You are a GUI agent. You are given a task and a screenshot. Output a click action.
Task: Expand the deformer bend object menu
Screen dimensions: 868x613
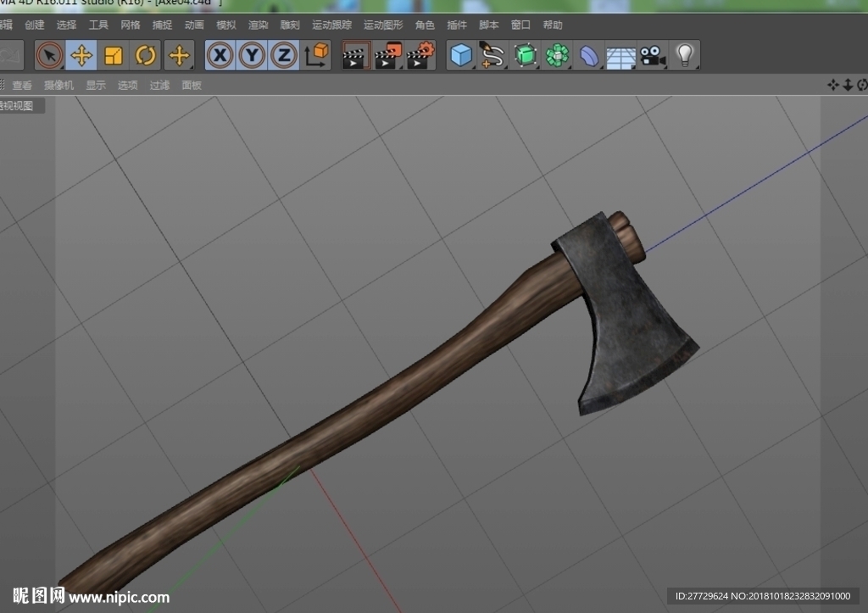(589, 55)
